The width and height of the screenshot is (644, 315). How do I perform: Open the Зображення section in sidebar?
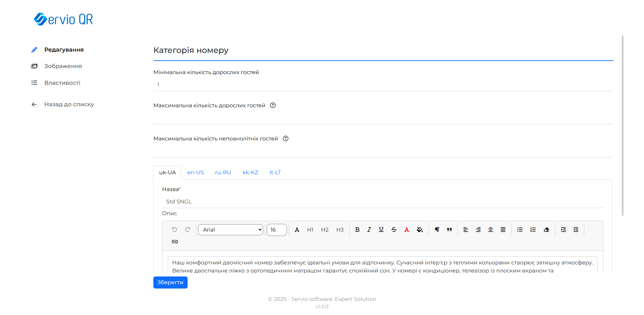pos(63,66)
